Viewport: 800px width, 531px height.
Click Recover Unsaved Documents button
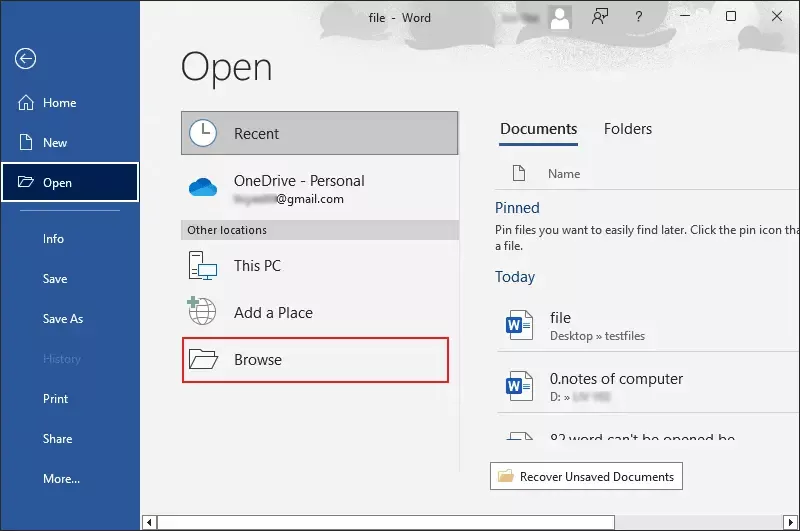coord(586,476)
